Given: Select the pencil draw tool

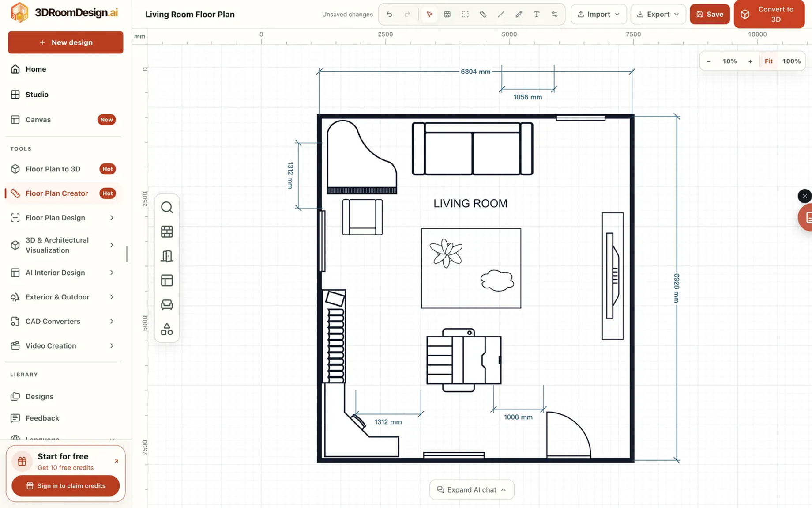Looking at the screenshot, I should pos(519,14).
